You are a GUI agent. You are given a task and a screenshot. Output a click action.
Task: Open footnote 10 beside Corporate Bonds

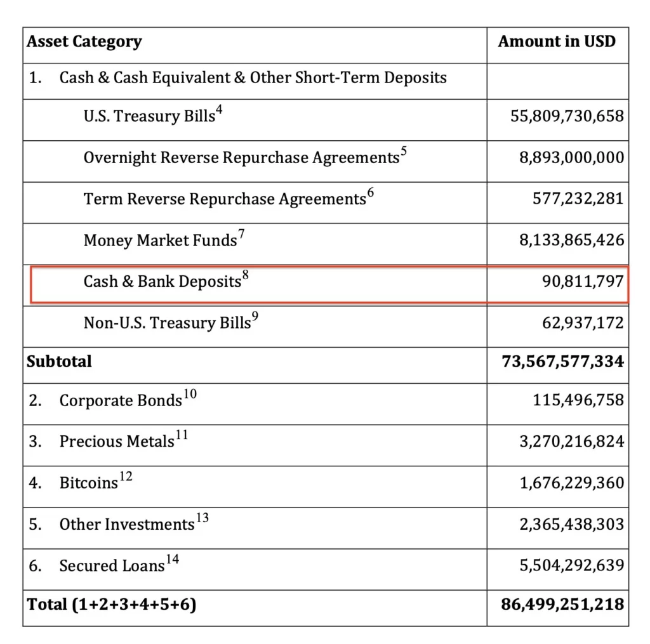[190, 395]
